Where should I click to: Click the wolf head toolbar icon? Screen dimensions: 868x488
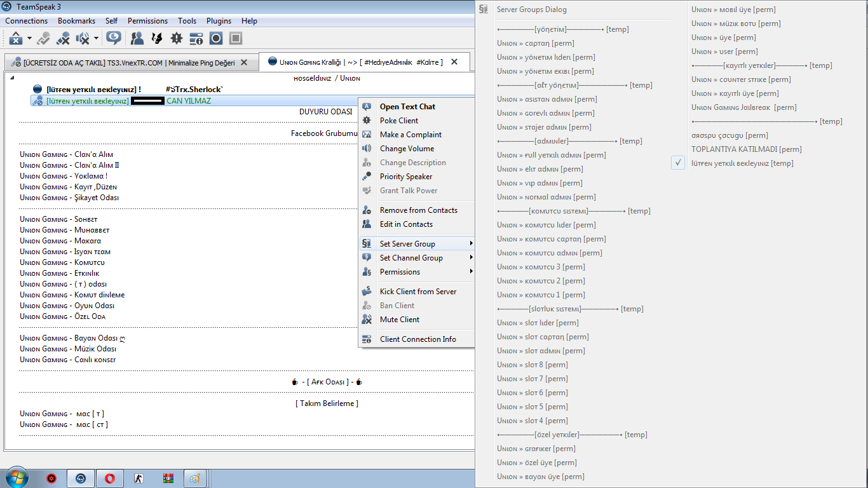pyautogui.click(x=156, y=38)
